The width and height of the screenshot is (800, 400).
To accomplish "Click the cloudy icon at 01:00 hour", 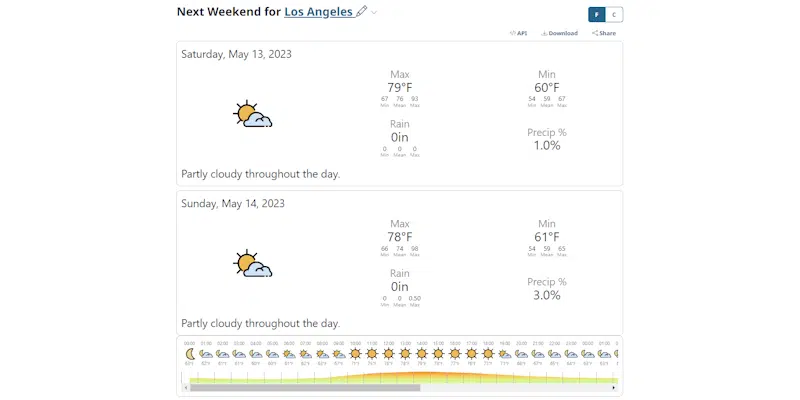I will 206,354.
